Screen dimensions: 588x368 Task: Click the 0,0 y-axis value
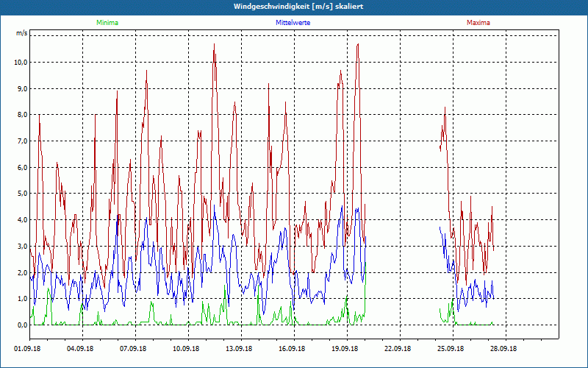pos(22,325)
